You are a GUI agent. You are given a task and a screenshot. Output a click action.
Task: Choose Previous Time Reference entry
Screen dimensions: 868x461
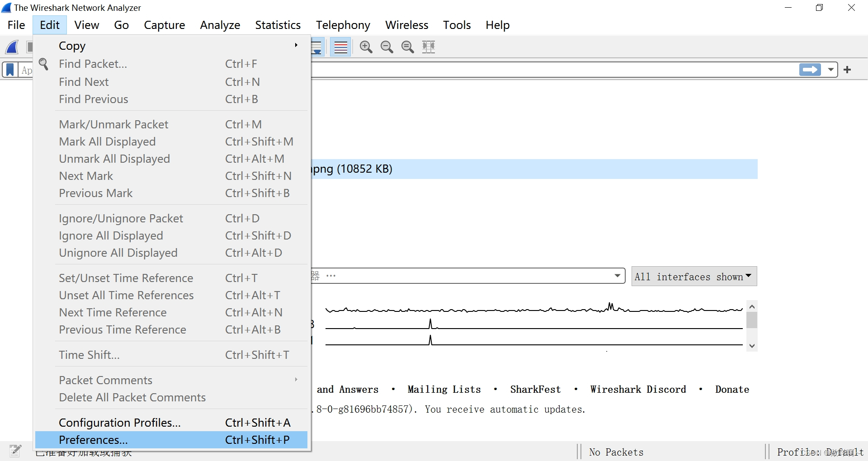[x=171, y=329]
